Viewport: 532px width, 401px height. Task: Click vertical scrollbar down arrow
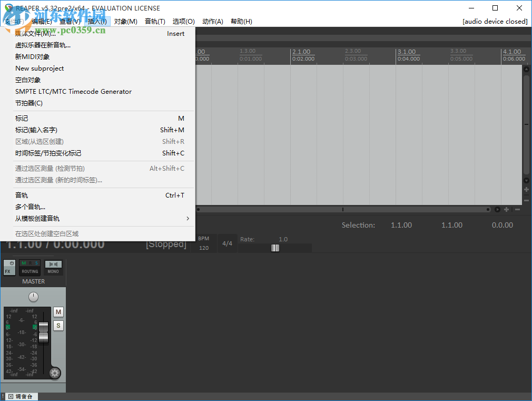(x=526, y=181)
